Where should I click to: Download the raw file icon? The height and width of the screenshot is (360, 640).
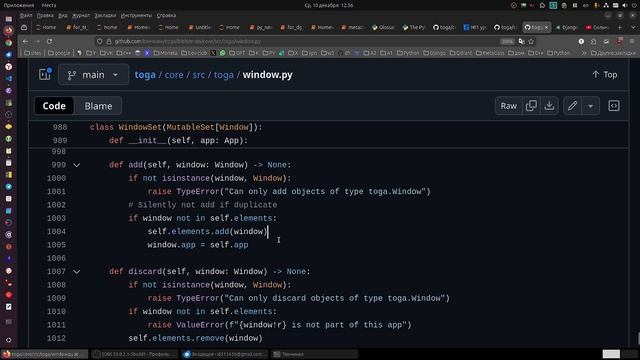coord(549,106)
